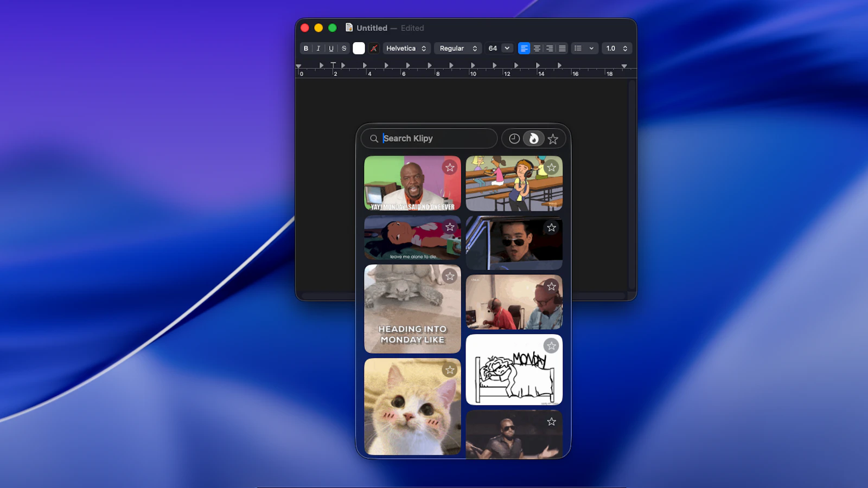Insert the Monday bed sketch GIF
The width and height of the screenshot is (868, 488).
click(514, 370)
